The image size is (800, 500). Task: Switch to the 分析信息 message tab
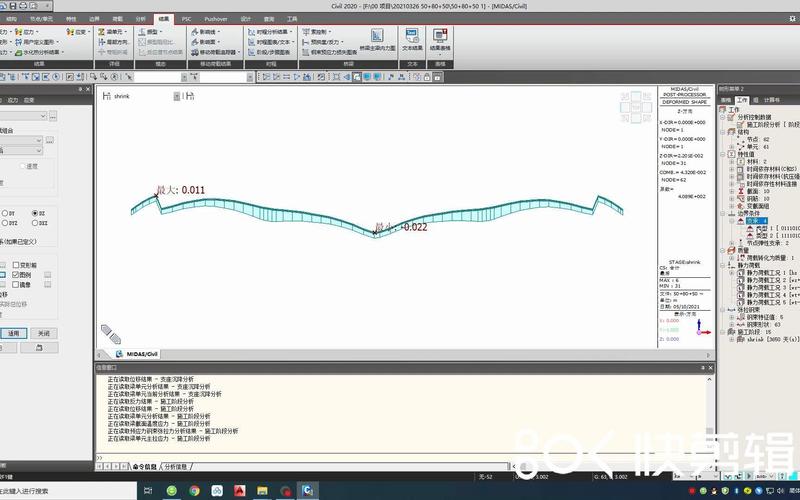tap(175, 466)
